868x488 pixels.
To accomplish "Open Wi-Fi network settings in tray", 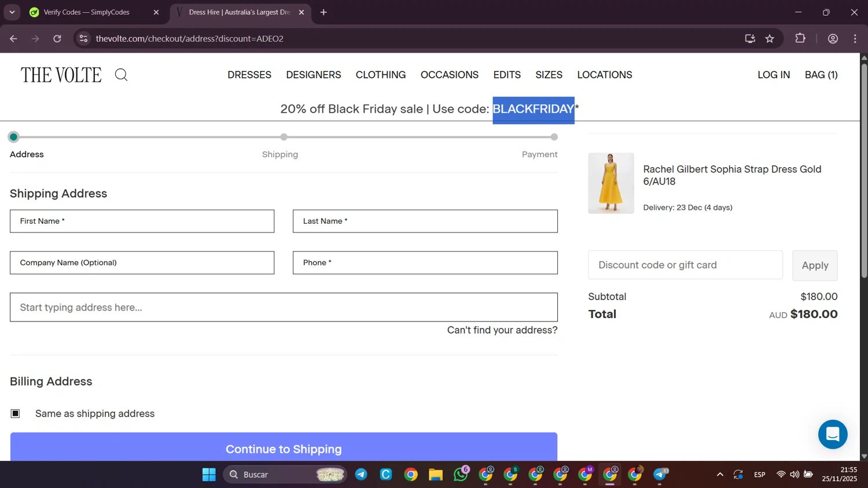I will point(781,475).
